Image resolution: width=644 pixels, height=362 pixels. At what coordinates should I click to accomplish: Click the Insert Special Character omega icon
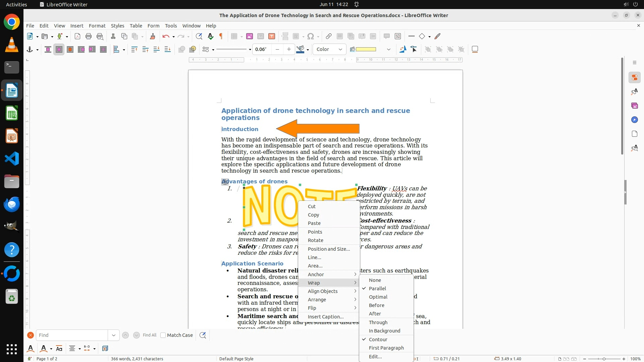coord(311,36)
